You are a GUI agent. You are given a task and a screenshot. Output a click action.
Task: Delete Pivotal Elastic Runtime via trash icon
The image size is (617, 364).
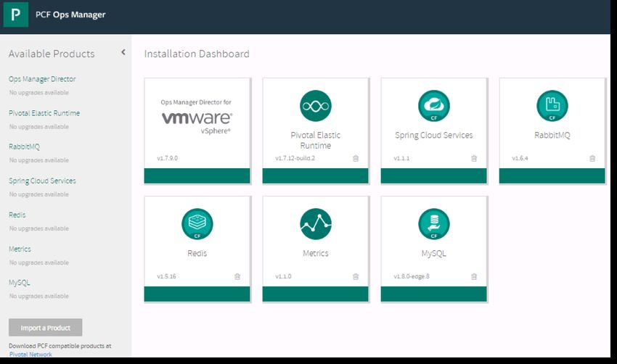(356, 158)
